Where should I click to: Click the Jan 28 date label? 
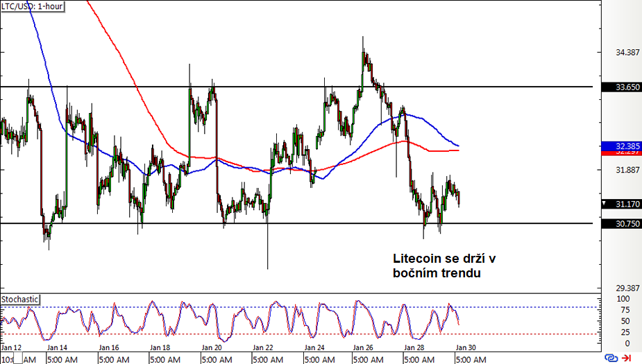pos(414,347)
